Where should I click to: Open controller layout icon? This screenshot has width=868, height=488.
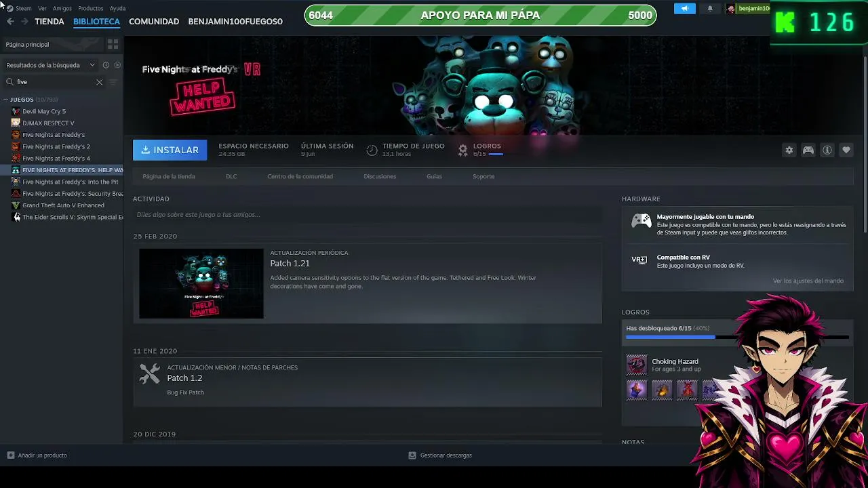click(808, 150)
